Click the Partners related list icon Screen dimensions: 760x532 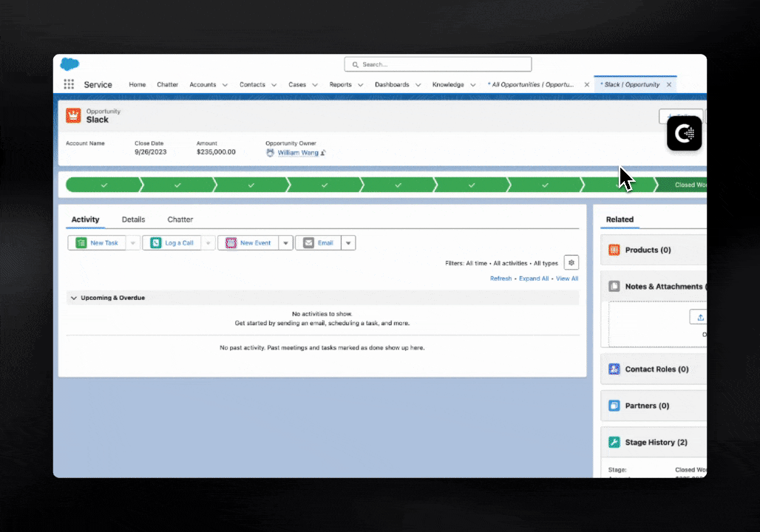pyautogui.click(x=614, y=406)
